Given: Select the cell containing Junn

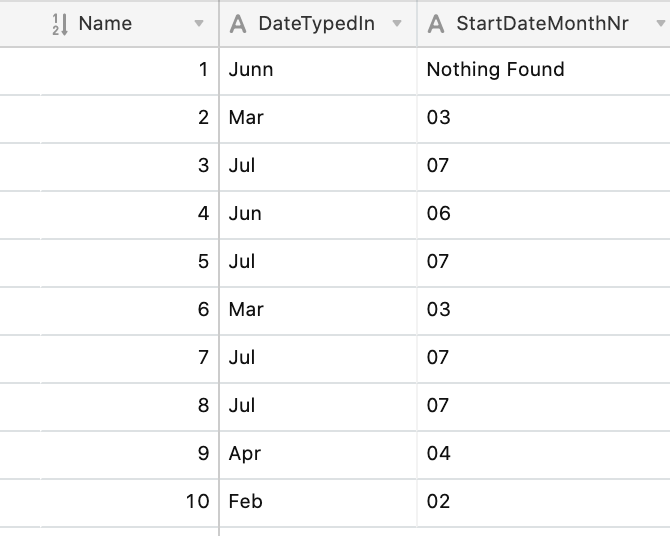Looking at the screenshot, I should pos(318,70).
